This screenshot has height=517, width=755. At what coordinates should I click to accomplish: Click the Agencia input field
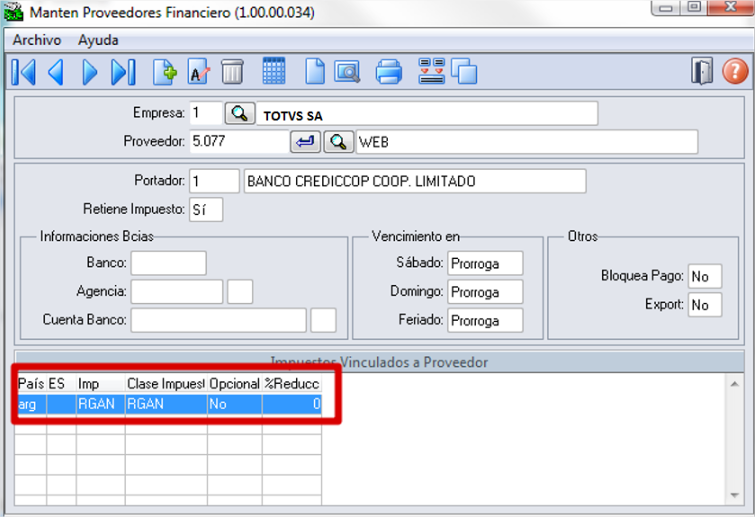177,292
